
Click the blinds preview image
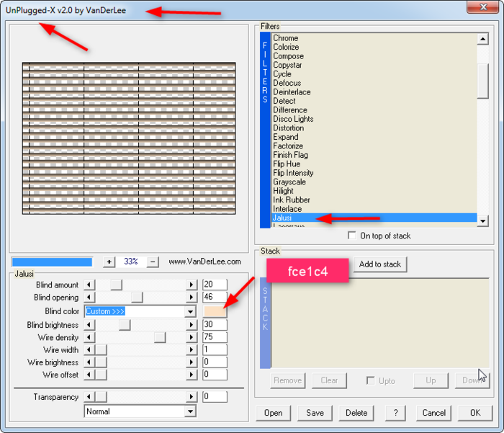tap(129, 138)
